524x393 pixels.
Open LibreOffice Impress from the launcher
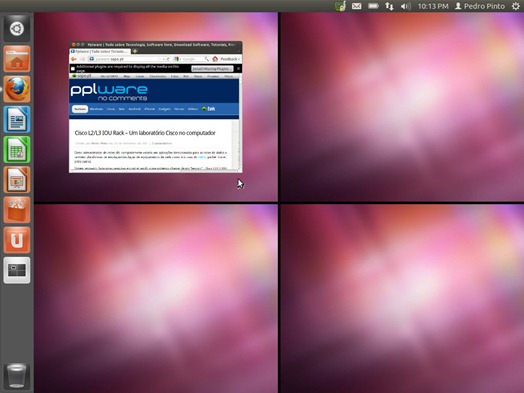point(17,180)
